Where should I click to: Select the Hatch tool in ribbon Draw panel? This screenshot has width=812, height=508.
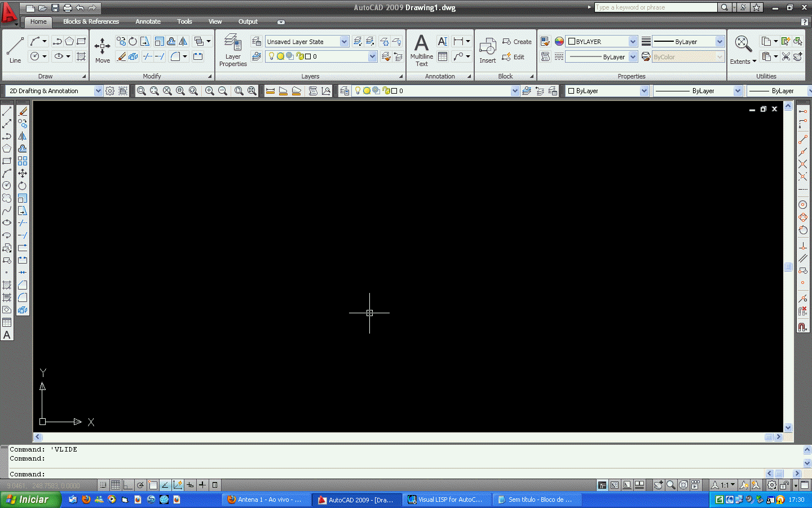click(x=81, y=56)
